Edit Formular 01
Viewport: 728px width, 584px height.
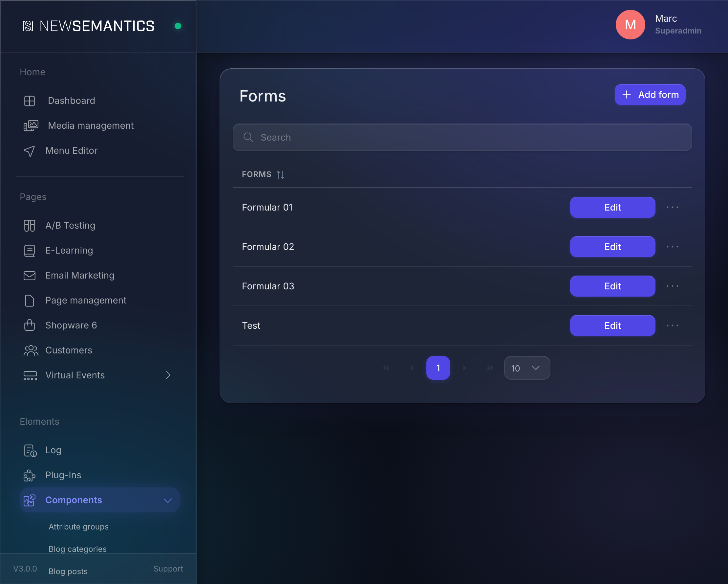(612, 207)
